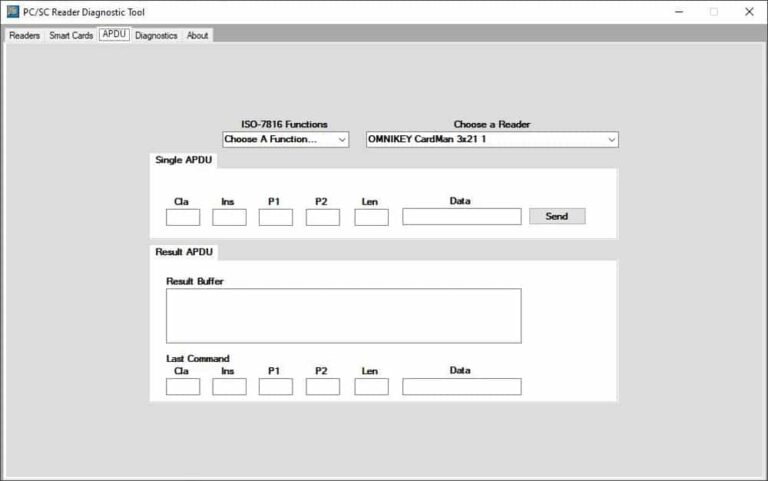Click the Result Buffer label
The height and width of the screenshot is (481, 768).
pos(194,281)
